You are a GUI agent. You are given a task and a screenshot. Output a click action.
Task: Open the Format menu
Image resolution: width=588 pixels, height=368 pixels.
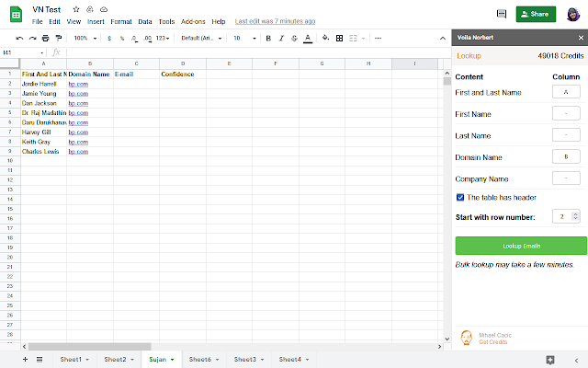121,21
